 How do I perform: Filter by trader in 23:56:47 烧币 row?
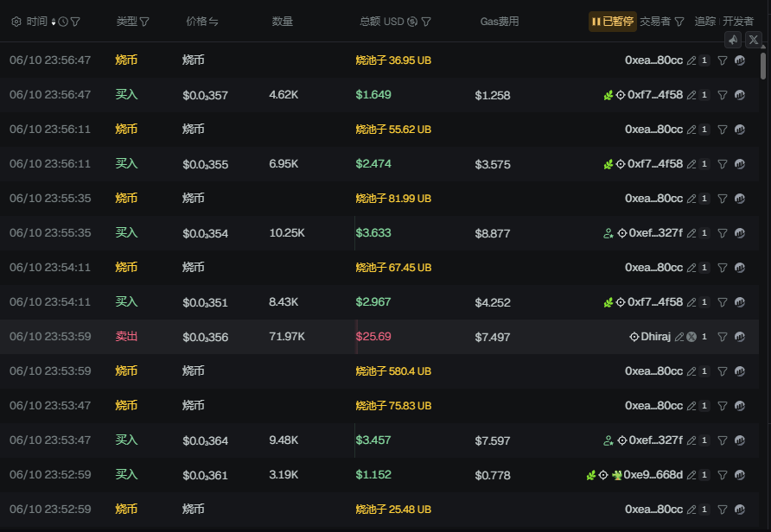pos(723,60)
